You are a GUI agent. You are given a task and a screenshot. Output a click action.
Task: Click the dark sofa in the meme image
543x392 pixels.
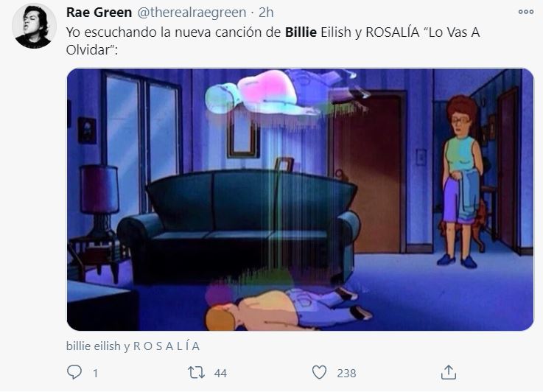pos(239,227)
